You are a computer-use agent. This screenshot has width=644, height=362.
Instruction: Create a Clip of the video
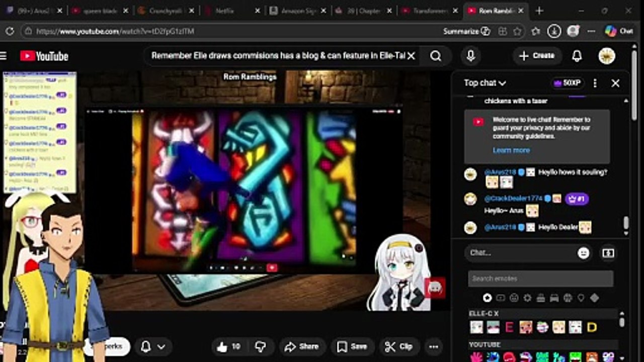point(398,346)
